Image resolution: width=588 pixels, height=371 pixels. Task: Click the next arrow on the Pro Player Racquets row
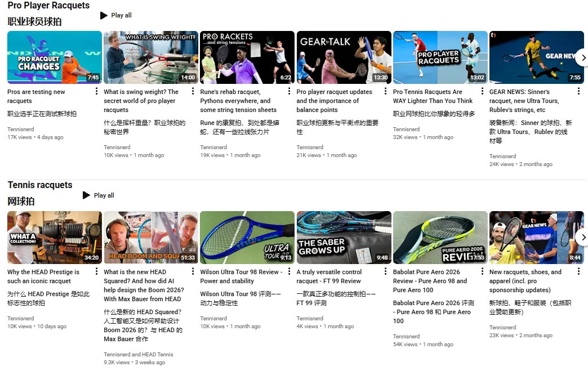pos(583,57)
